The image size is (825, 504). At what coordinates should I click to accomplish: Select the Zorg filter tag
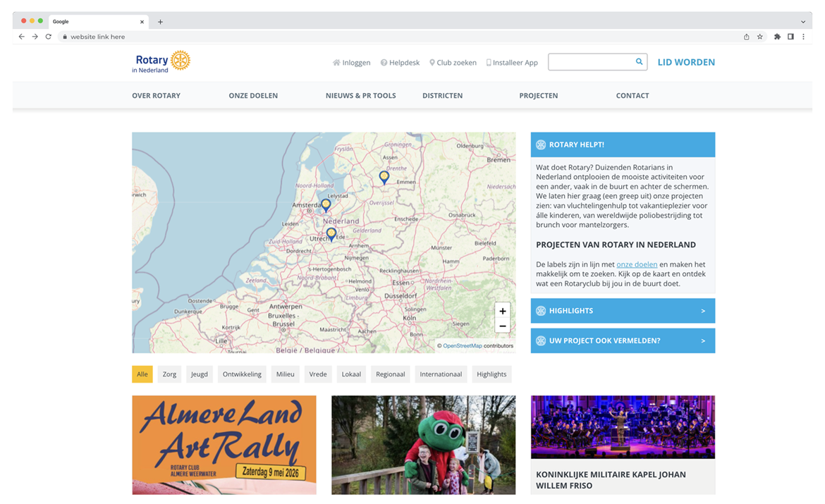(x=169, y=374)
